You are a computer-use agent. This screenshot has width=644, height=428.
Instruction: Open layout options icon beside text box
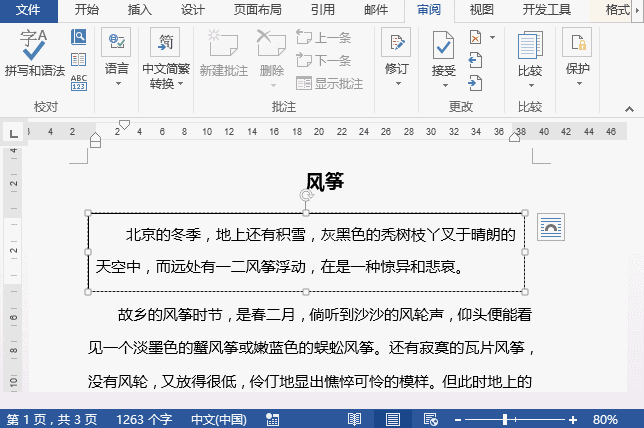click(551, 228)
